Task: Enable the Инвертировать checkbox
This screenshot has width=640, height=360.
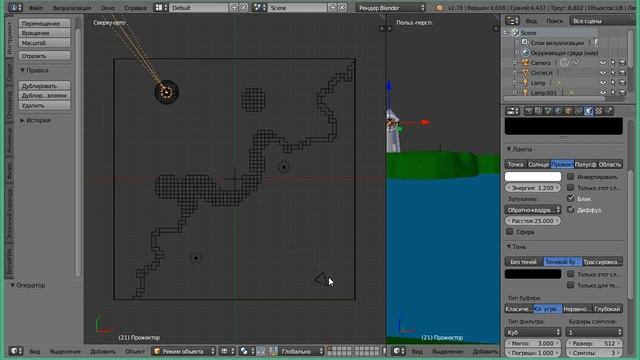Action: pos(571,177)
